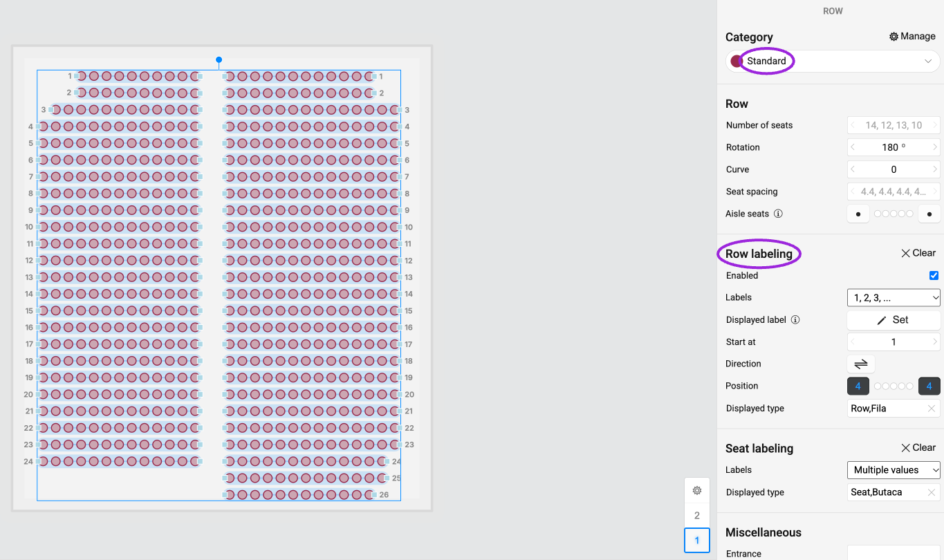Click the info icon beside Displayed label
This screenshot has width=944, height=560.
795,320
